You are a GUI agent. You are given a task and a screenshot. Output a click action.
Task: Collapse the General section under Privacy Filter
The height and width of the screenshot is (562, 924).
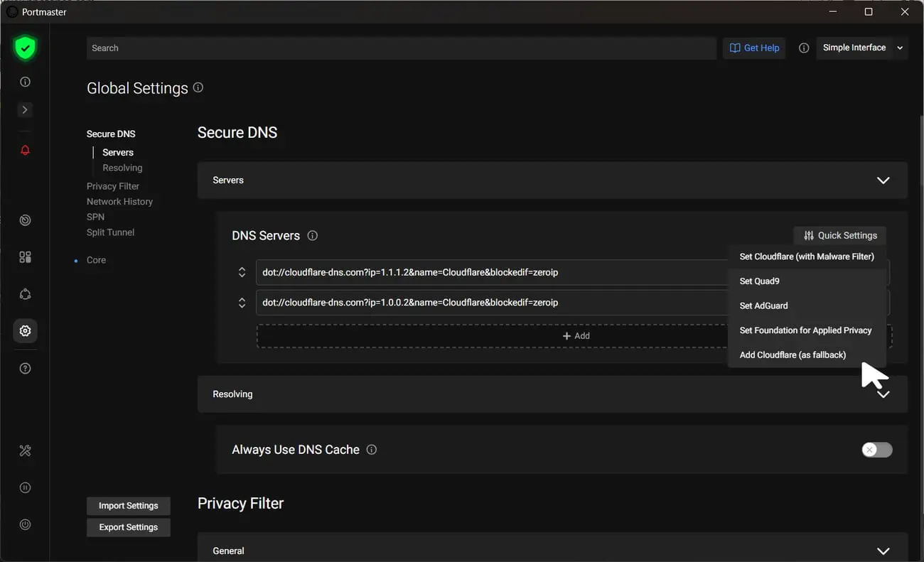(883, 551)
